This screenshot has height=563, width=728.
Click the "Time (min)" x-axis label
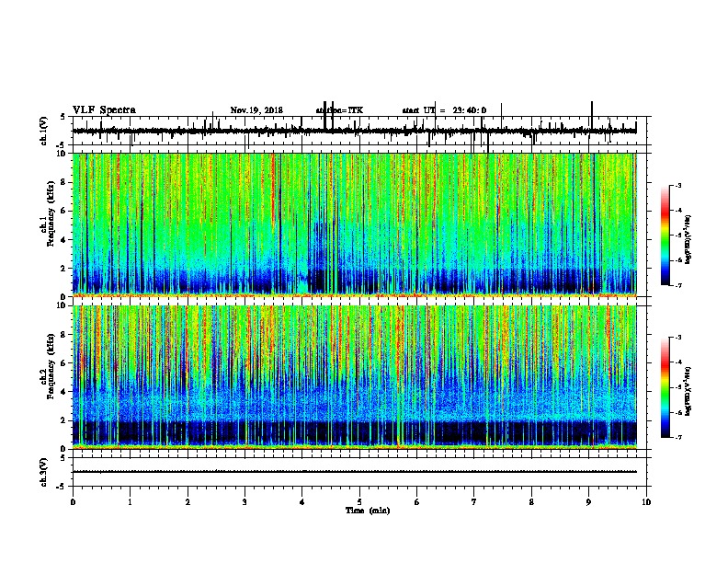pos(368,511)
